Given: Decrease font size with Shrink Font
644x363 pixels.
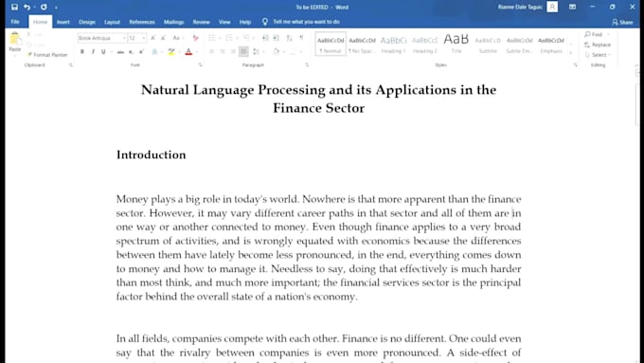Looking at the screenshot, I should tap(163, 38).
